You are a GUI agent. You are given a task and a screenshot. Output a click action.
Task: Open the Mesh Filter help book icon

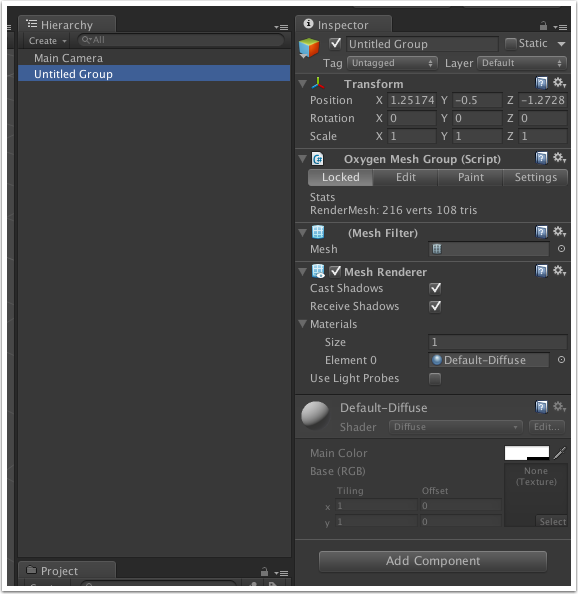tap(541, 232)
